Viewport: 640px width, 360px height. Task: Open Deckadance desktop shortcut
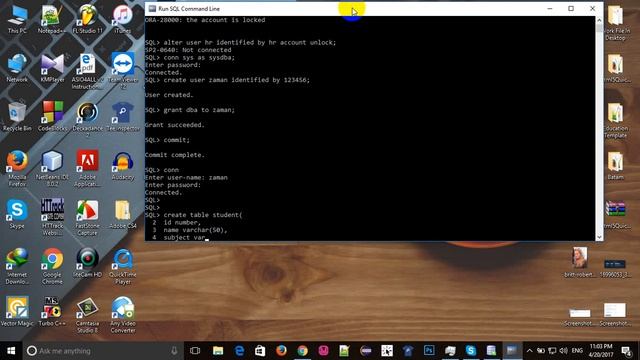point(87,119)
